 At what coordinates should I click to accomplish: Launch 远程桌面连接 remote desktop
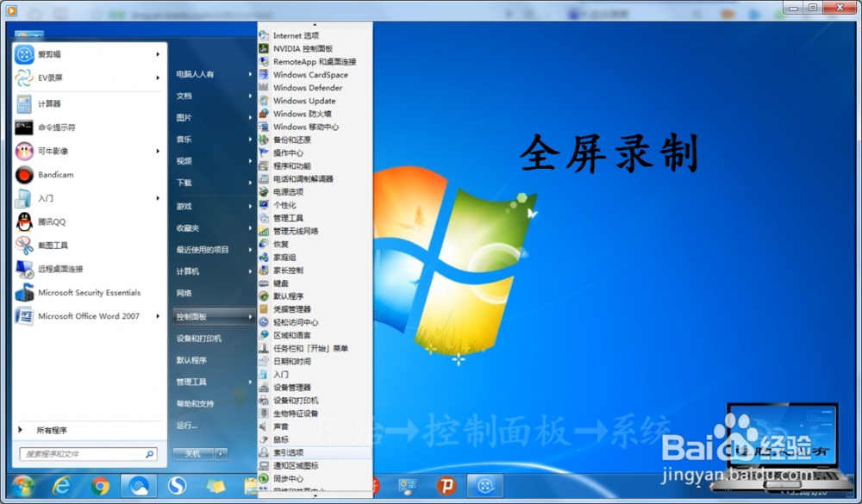(89, 270)
